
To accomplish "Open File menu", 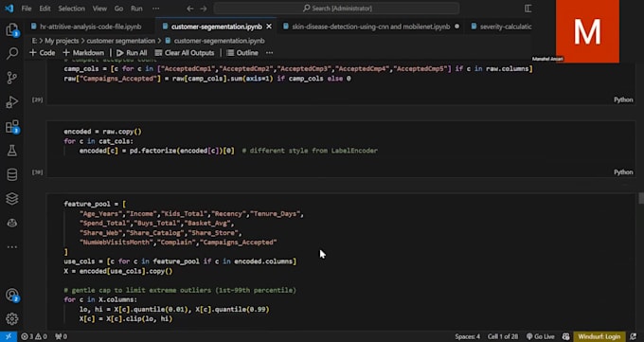I will coord(27,9).
